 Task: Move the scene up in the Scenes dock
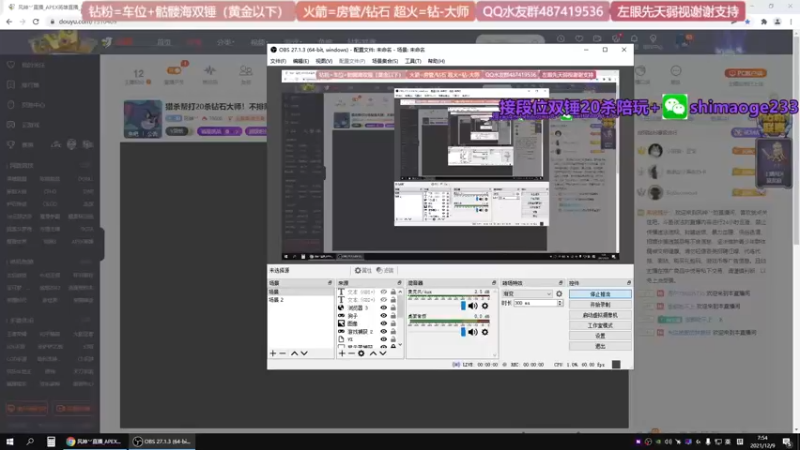[x=294, y=353]
